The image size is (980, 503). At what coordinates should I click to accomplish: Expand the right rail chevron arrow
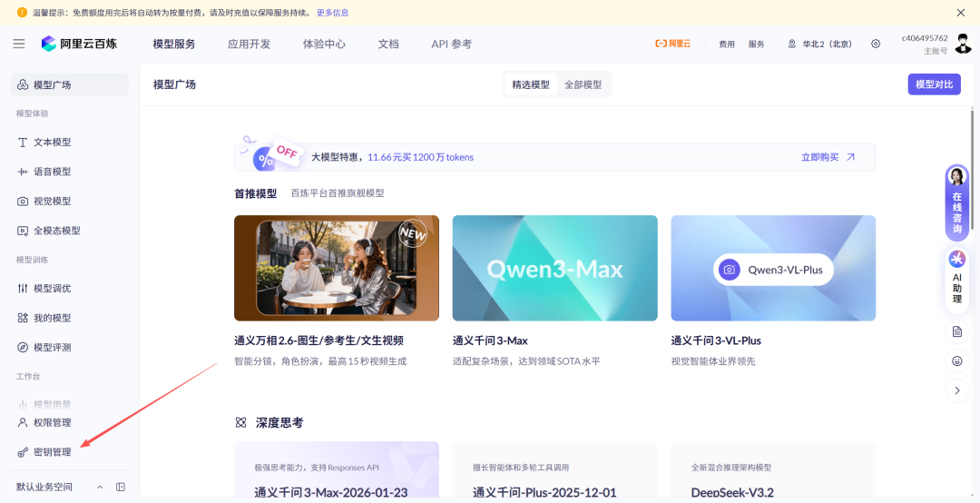click(957, 390)
